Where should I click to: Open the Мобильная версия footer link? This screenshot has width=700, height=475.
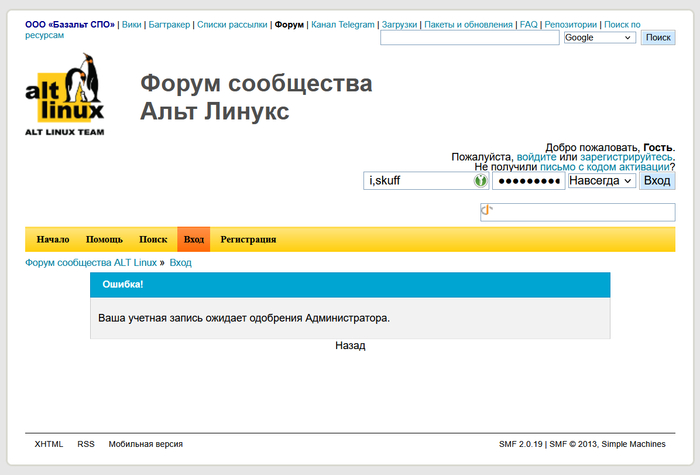pos(146,444)
